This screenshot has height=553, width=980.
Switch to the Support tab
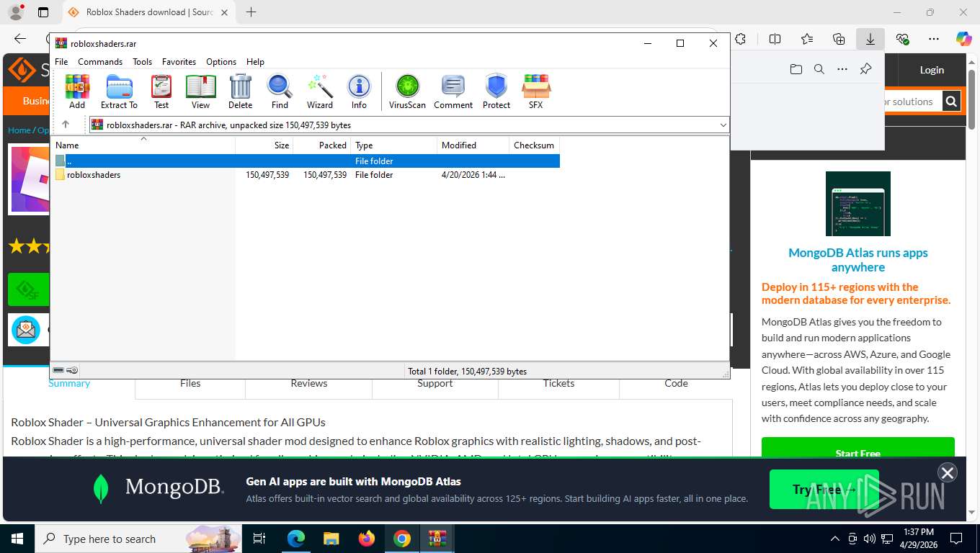435,383
